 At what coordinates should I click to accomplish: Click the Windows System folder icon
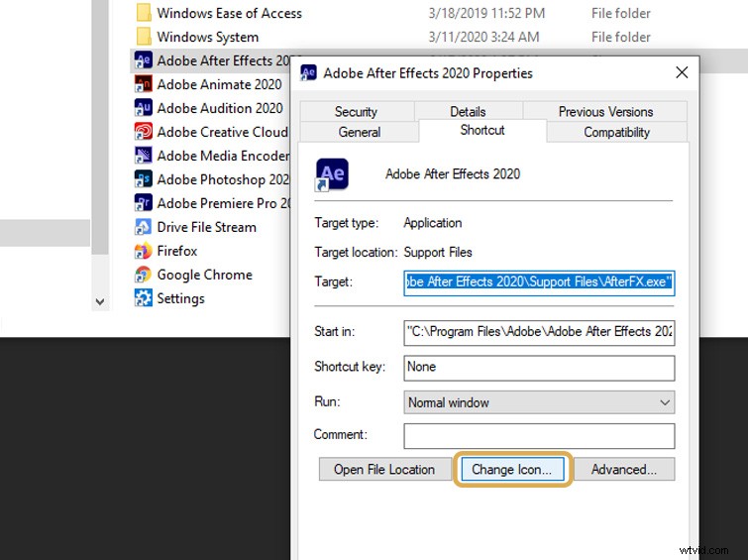click(144, 37)
